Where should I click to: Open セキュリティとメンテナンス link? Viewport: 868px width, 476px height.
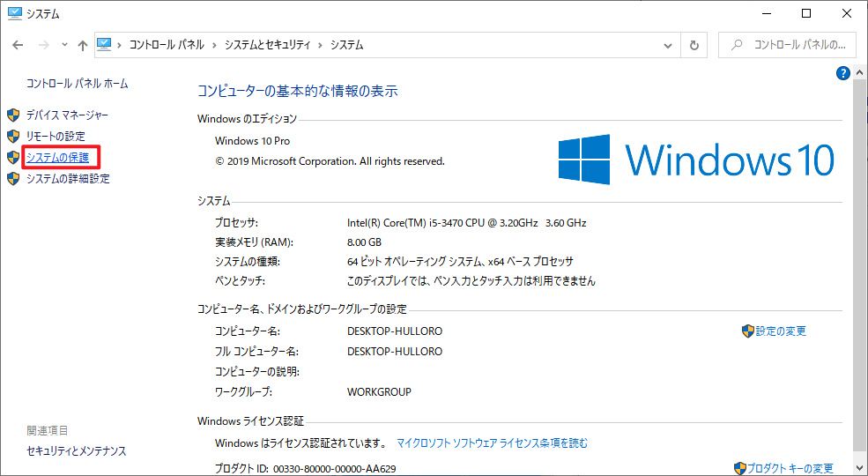77,451
